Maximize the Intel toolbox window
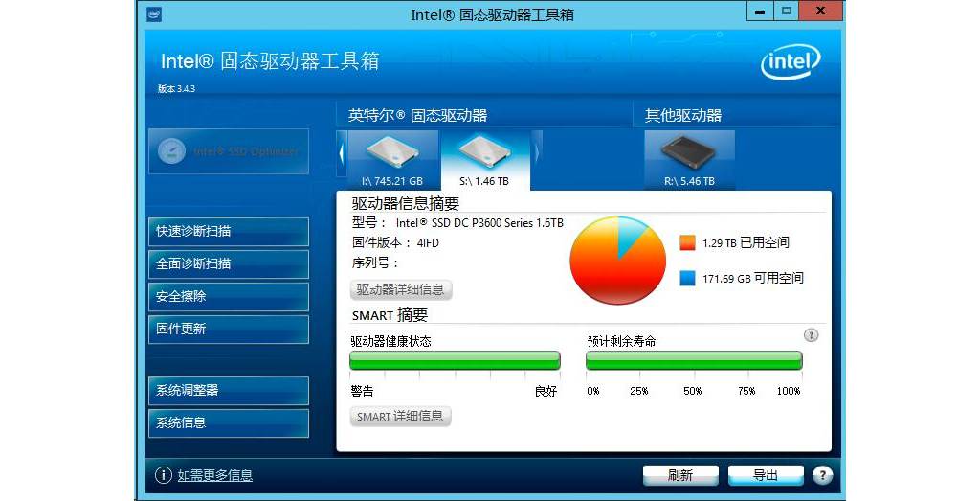Viewport: 980px width, 501px height. (787, 11)
